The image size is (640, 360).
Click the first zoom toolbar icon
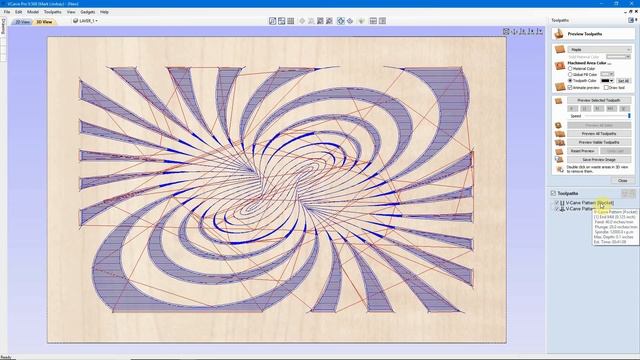pyautogui.click(x=320, y=21)
